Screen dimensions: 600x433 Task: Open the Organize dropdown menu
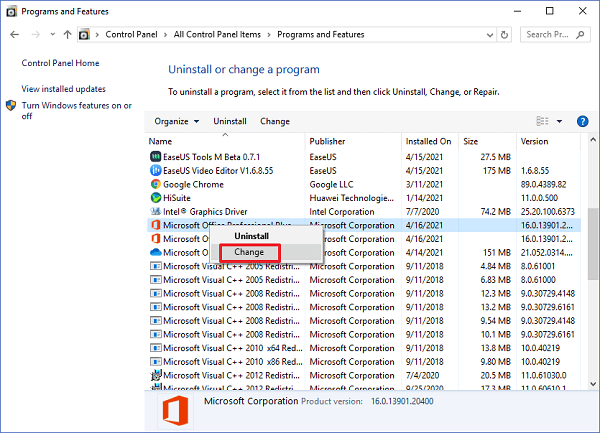pyautogui.click(x=177, y=121)
